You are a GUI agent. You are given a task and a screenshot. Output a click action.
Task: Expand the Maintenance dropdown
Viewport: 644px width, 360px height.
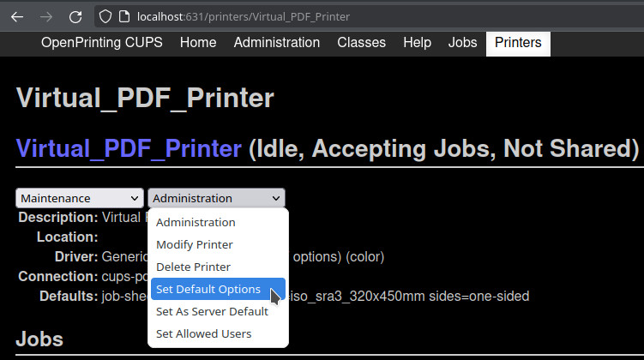80,198
